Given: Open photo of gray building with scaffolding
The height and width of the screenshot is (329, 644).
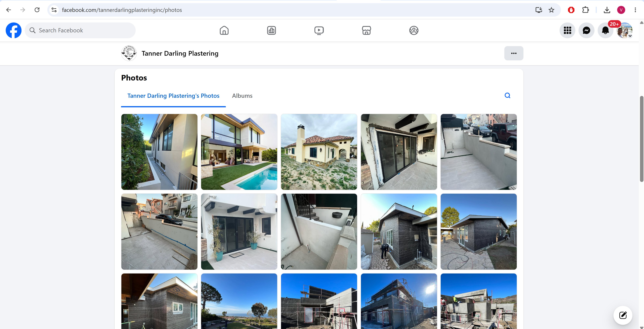Looking at the screenshot, I should [319, 301].
